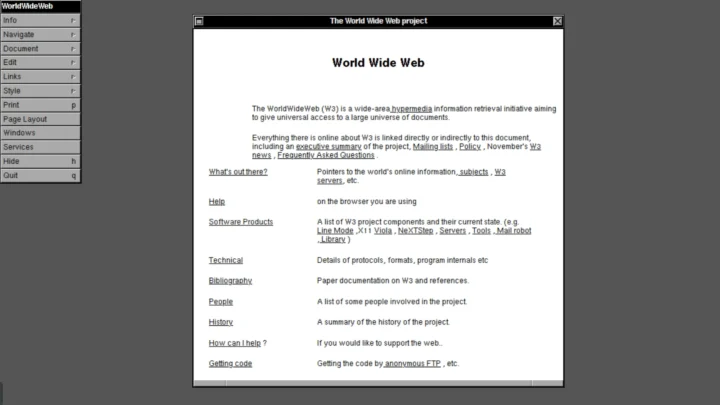Choose Print from the WorldWideWeb menu

point(40,105)
